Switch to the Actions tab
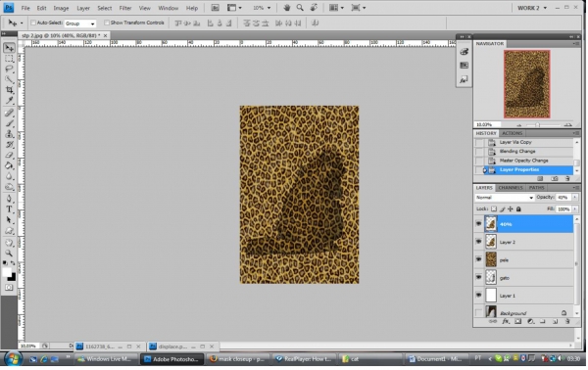The image size is (588, 370). click(x=512, y=133)
